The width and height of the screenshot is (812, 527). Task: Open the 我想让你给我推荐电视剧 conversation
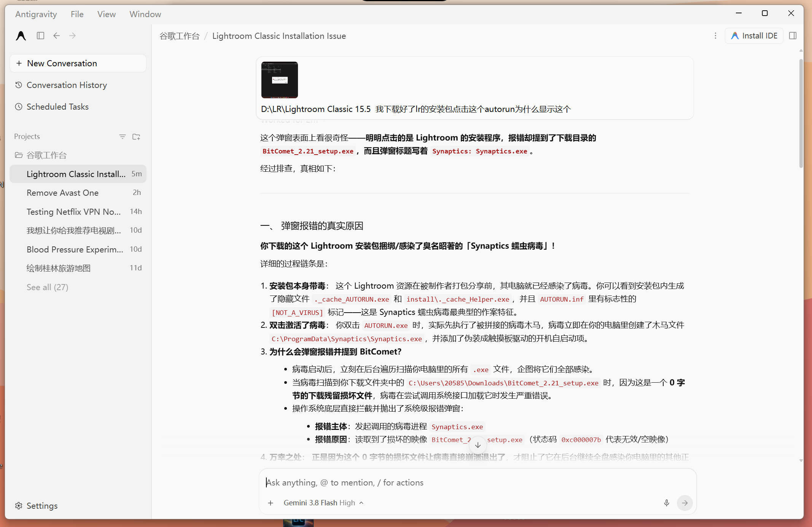pos(78,230)
